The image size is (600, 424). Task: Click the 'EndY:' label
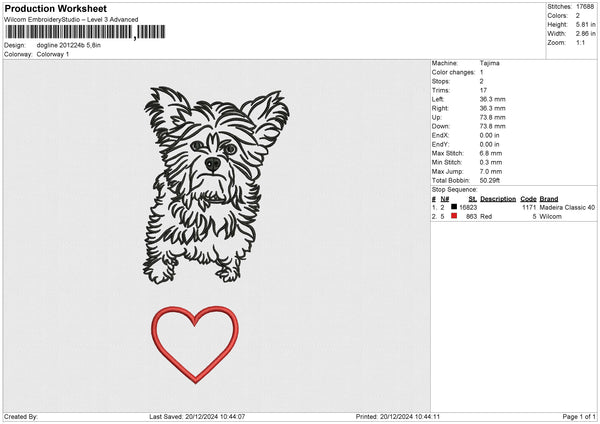440,145
